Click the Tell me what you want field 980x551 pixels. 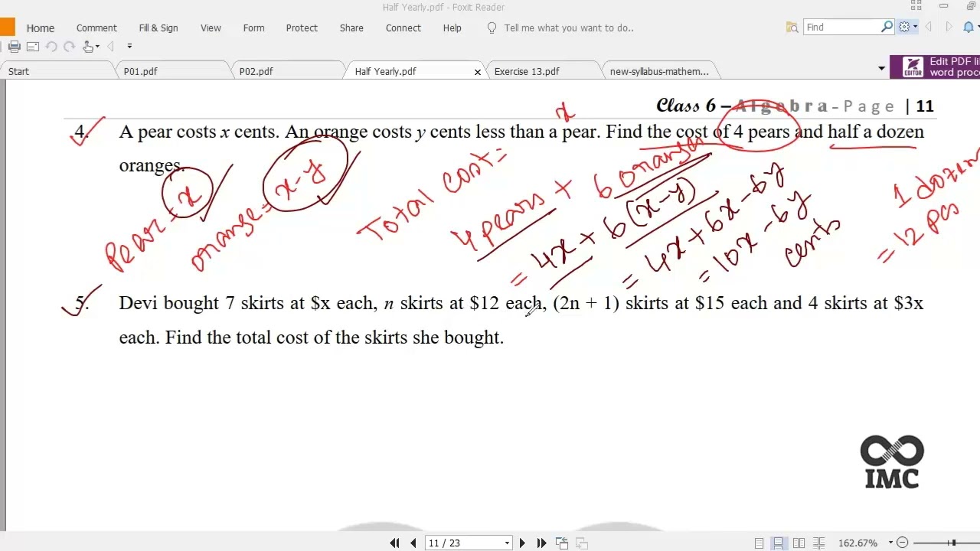pos(569,28)
